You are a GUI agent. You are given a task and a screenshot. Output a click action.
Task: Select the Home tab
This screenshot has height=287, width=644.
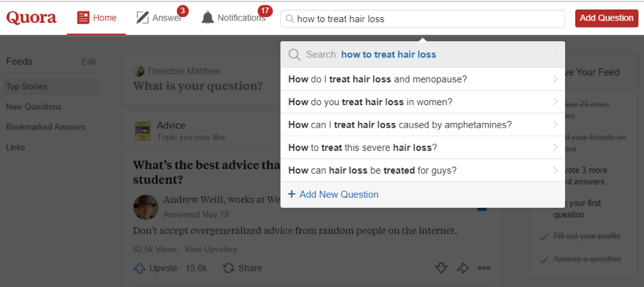click(x=97, y=18)
